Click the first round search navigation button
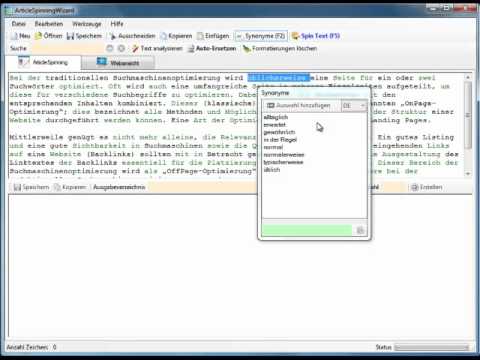Image resolution: width=480 pixels, height=360 pixels. [110, 49]
